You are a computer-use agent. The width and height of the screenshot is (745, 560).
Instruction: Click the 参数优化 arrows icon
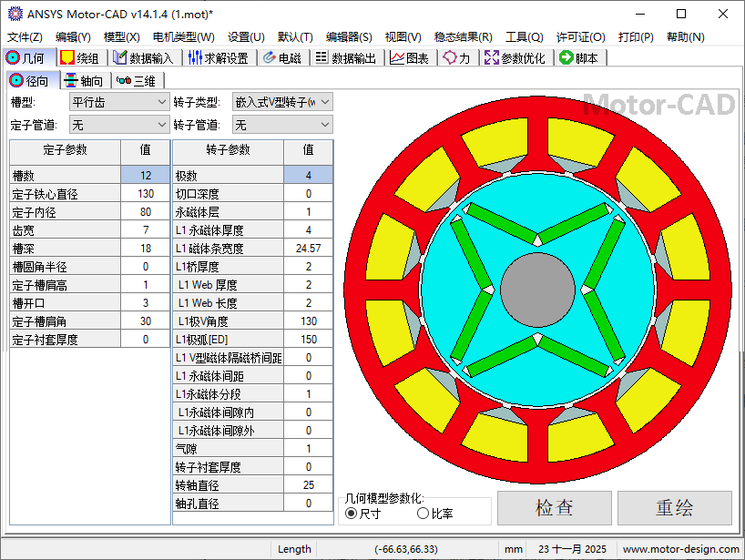coord(491,58)
